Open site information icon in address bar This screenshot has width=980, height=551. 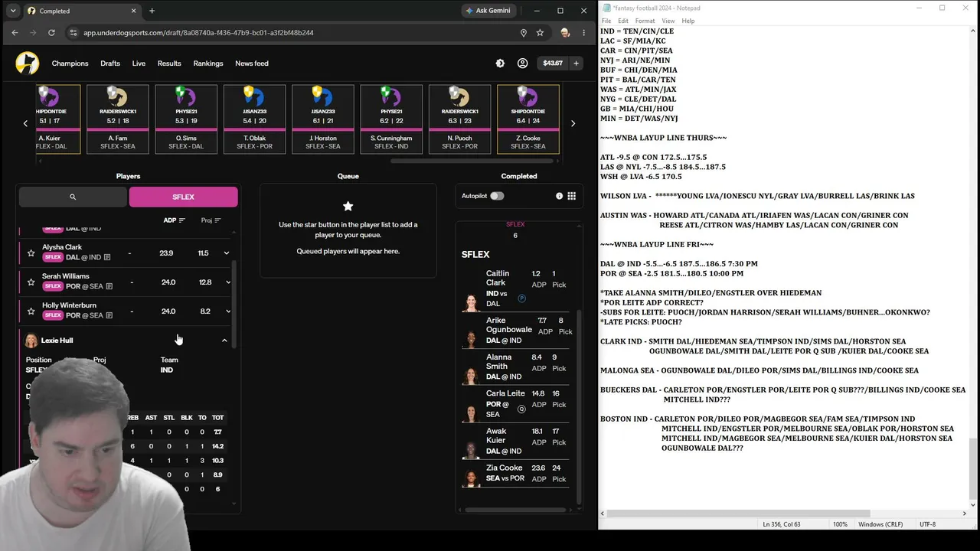(x=73, y=33)
